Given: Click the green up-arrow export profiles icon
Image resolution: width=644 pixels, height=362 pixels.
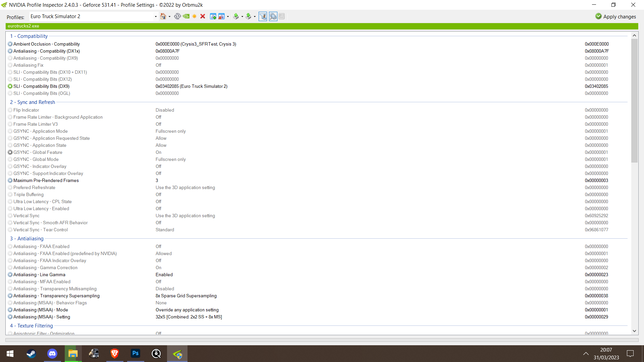Looking at the screenshot, I should (236, 16).
